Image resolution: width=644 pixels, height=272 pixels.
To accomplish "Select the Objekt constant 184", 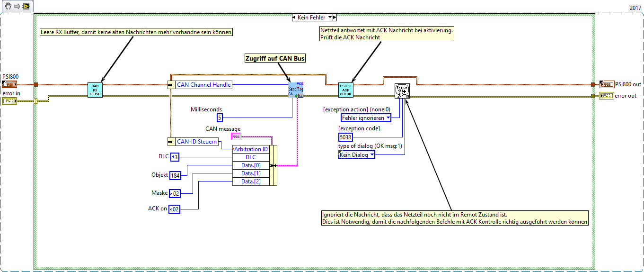I will tap(175, 175).
